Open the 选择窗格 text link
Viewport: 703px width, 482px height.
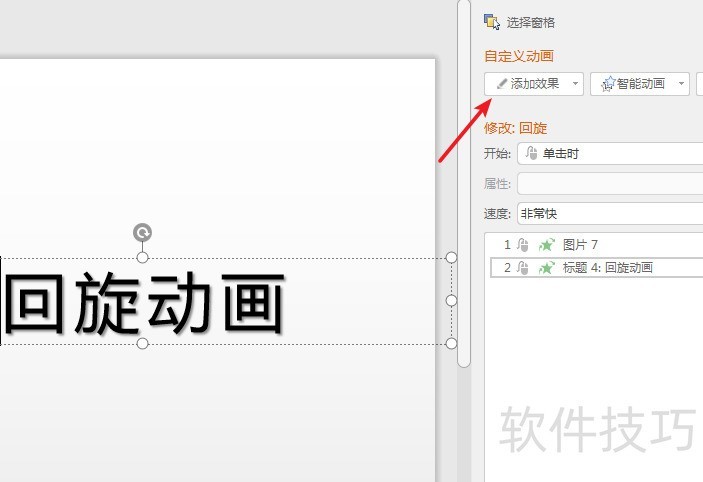tap(530, 22)
